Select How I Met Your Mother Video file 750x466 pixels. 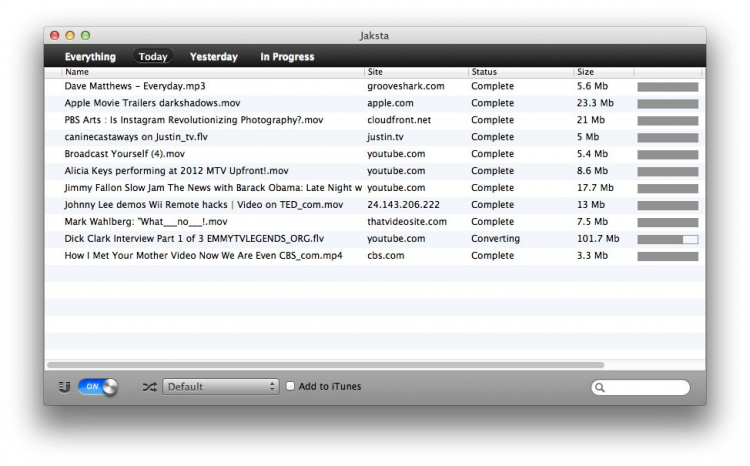pos(203,255)
